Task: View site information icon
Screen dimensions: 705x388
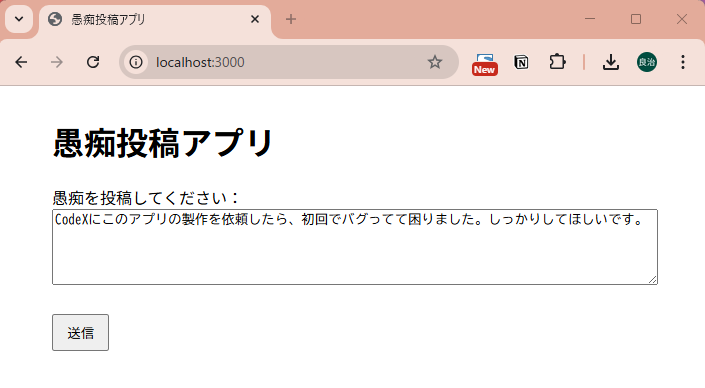Action: click(136, 62)
